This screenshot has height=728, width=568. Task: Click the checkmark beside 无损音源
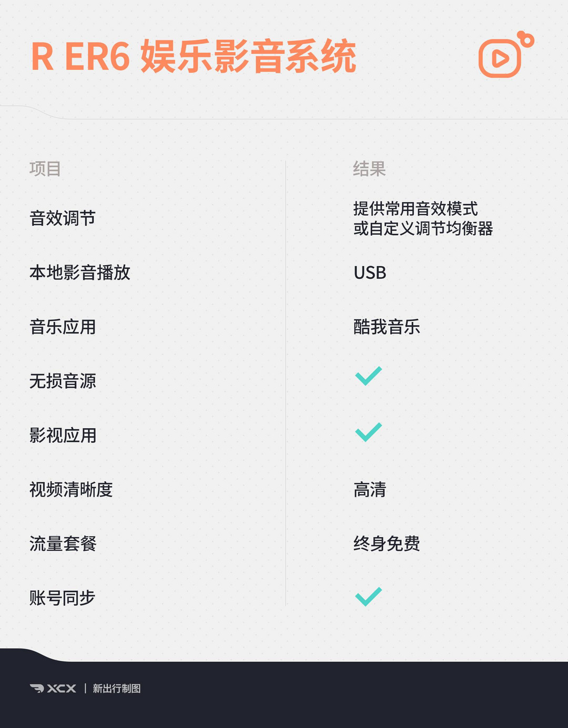coord(369,376)
